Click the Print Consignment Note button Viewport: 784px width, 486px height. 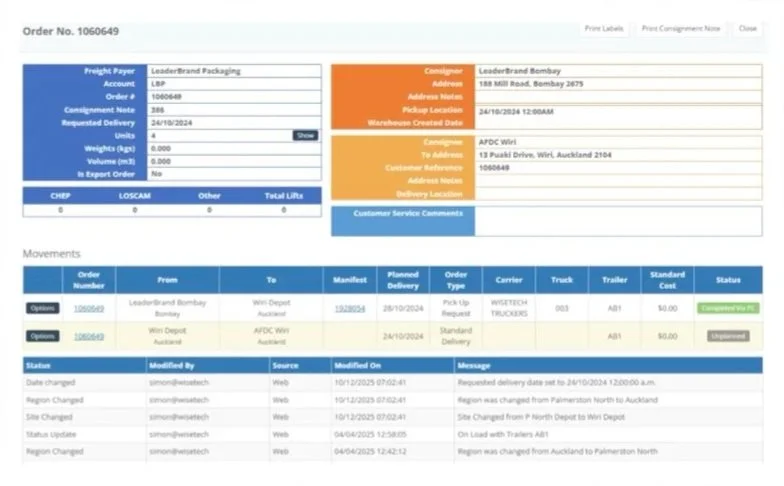click(x=680, y=28)
